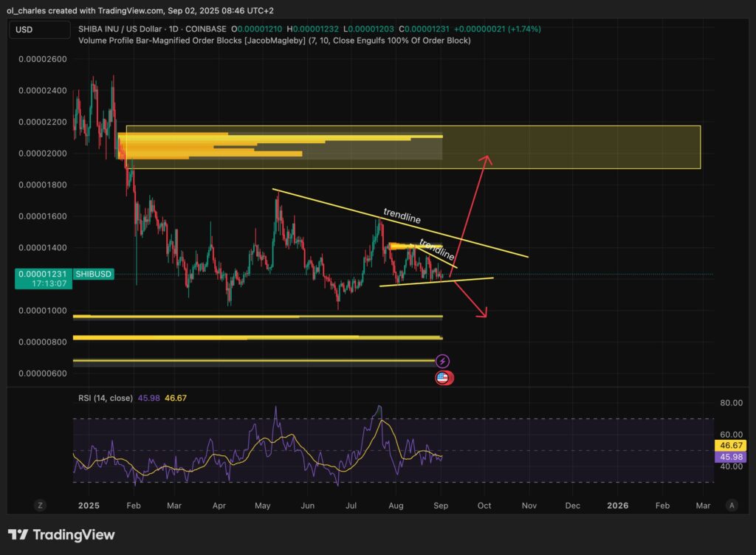Click the purple 45.98 RSI value label
This screenshot has width=756, height=555.
click(730, 458)
